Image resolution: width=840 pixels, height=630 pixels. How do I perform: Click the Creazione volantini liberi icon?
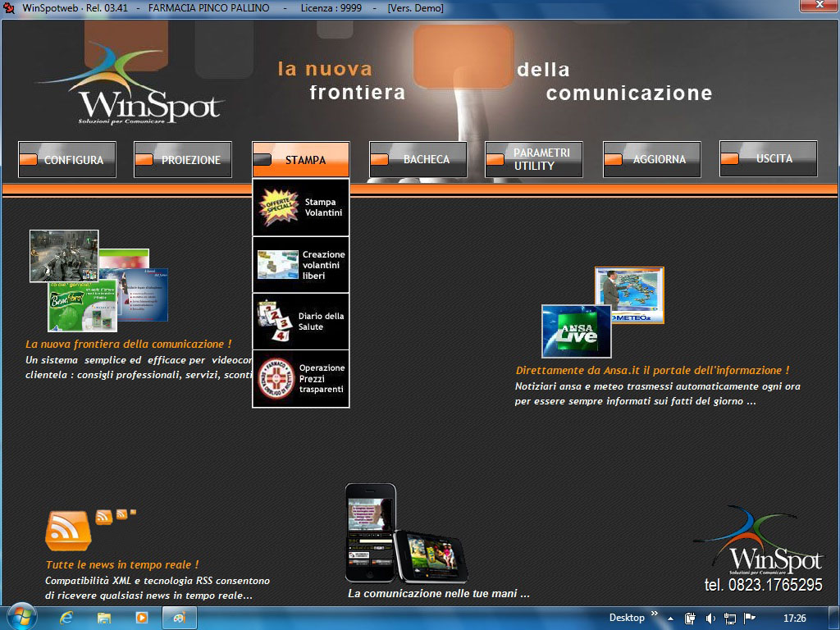point(277,265)
